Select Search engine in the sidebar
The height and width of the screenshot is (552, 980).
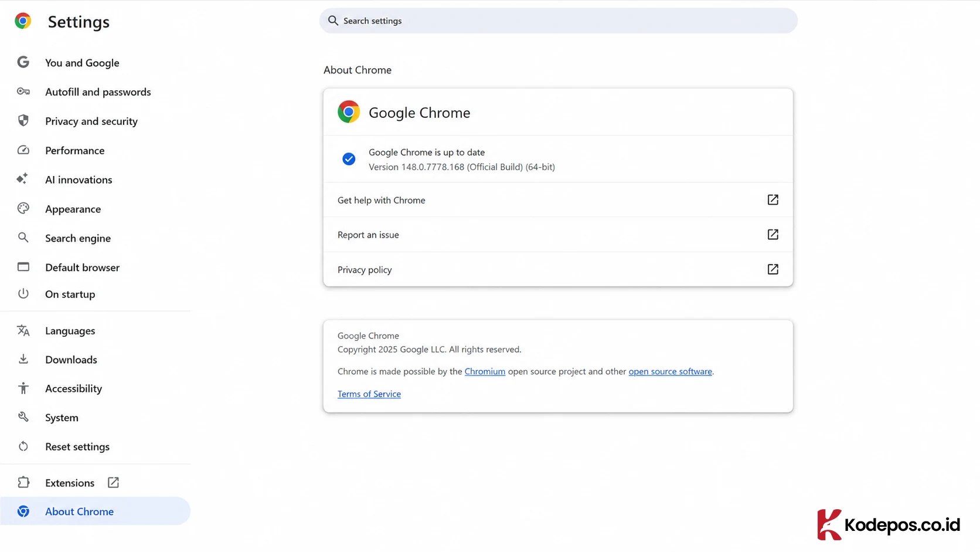point(78,238)
